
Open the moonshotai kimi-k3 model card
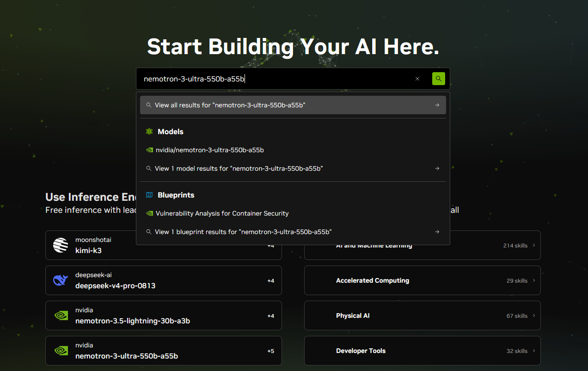pos(164,245)
